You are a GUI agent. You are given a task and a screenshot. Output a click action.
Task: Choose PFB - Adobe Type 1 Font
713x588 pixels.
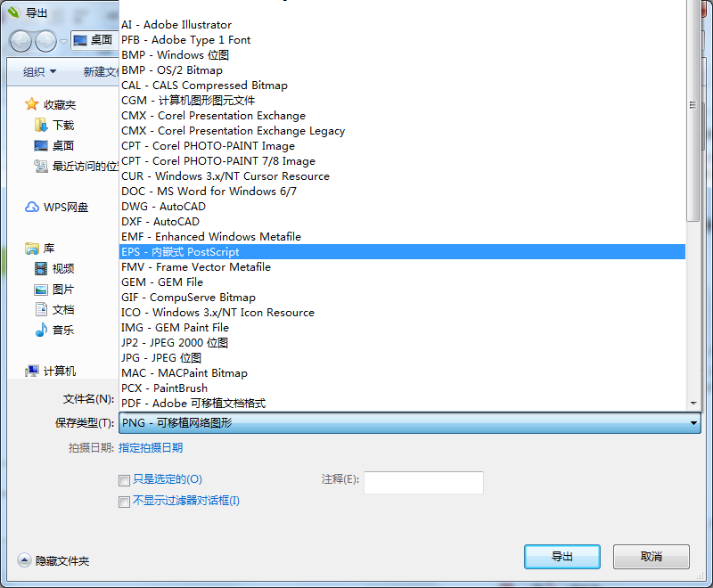click(x=403, y=40)
